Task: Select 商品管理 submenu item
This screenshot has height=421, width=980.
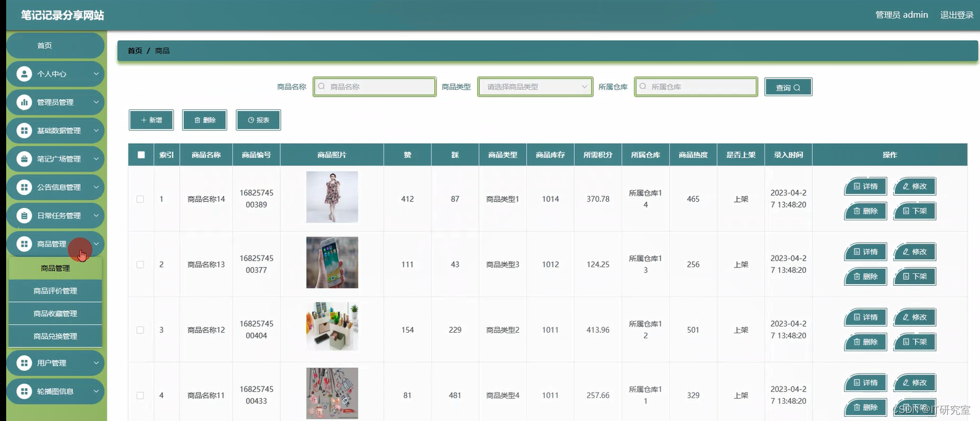Action: click(x=56, y=269)
